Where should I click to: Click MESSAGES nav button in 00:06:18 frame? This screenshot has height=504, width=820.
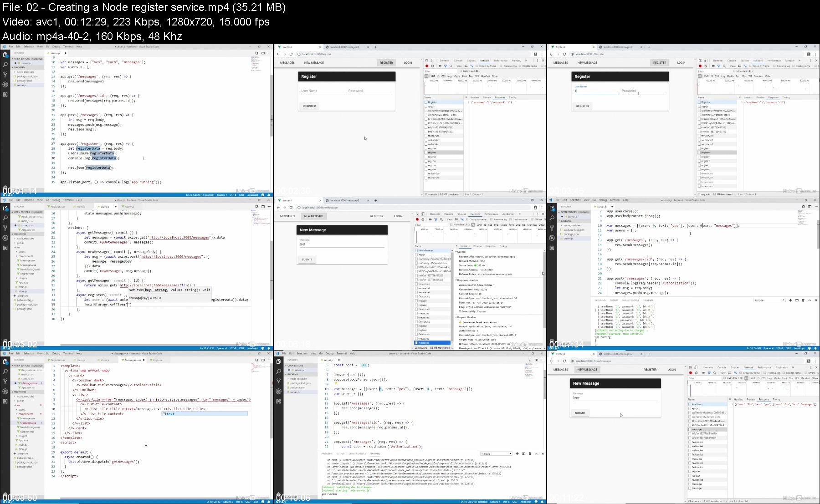[287, 216]
